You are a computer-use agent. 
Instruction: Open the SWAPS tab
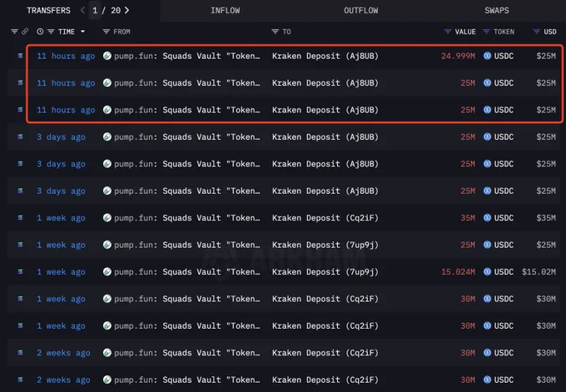497,11
